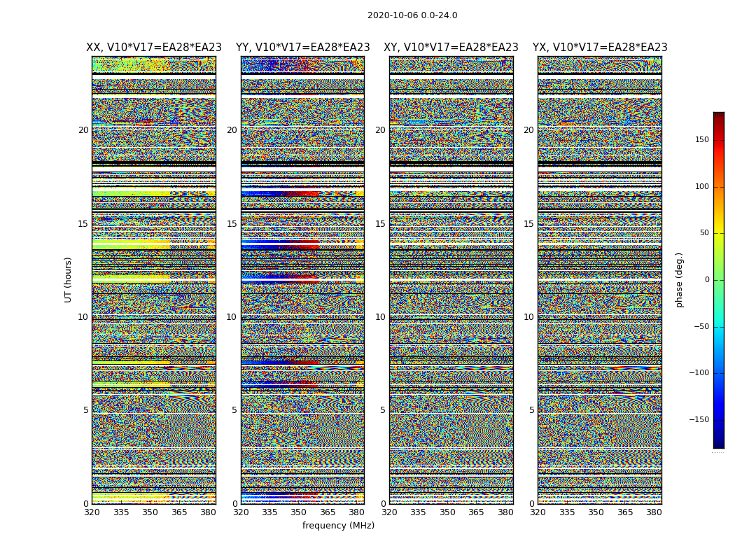Image resolution: width=735 pixels, height=560 pixels.
Task: Select the YX, V10*V17=EA28*EA23 panel title
Action: 599,48
